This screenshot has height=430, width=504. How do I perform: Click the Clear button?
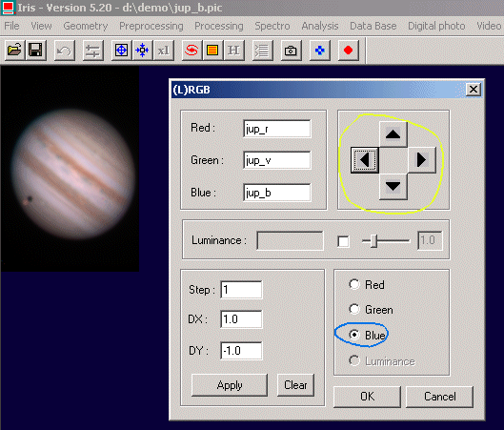click(295, 385)
